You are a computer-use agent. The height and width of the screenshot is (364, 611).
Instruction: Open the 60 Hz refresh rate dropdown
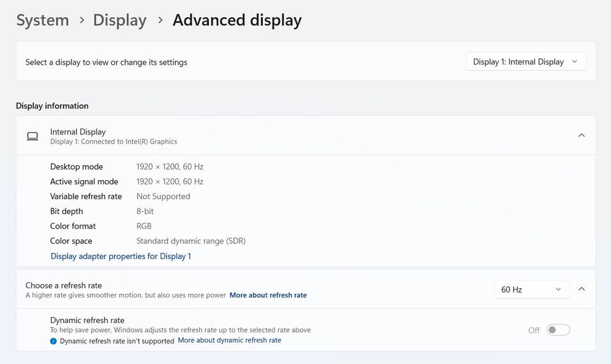(x=532, y=289)
